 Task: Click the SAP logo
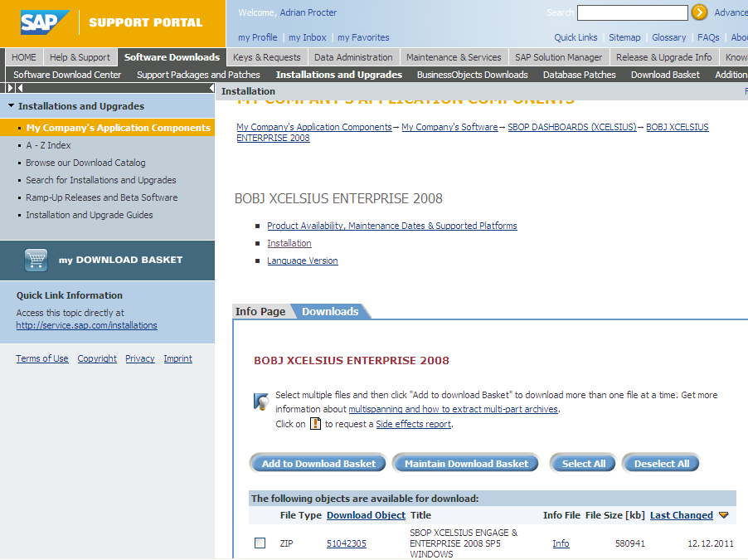coord(46,22)
